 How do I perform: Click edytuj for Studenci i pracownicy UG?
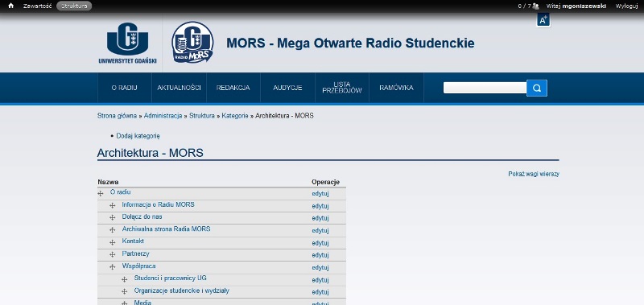pyautogui.click(x=320, y=280)
